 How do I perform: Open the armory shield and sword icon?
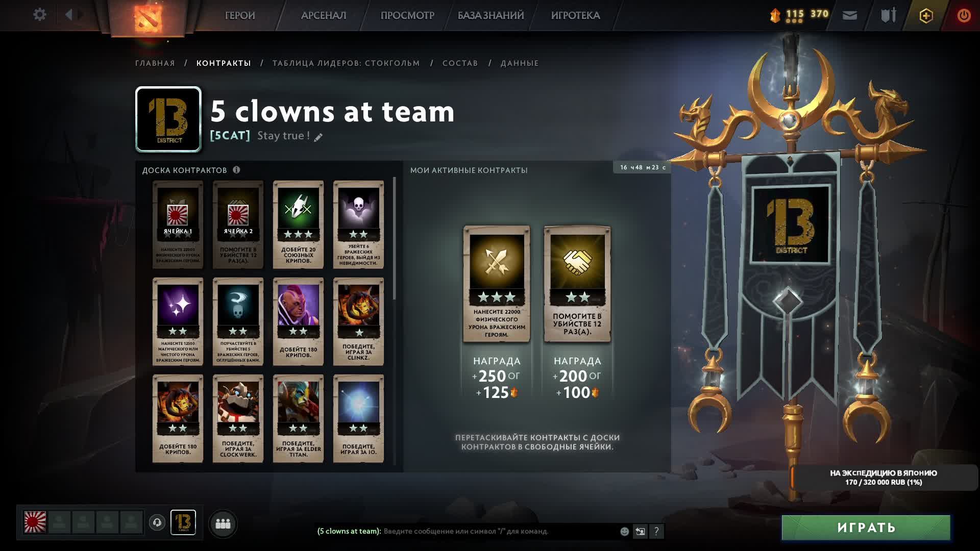pyautogui.click(x=889, y=15)
